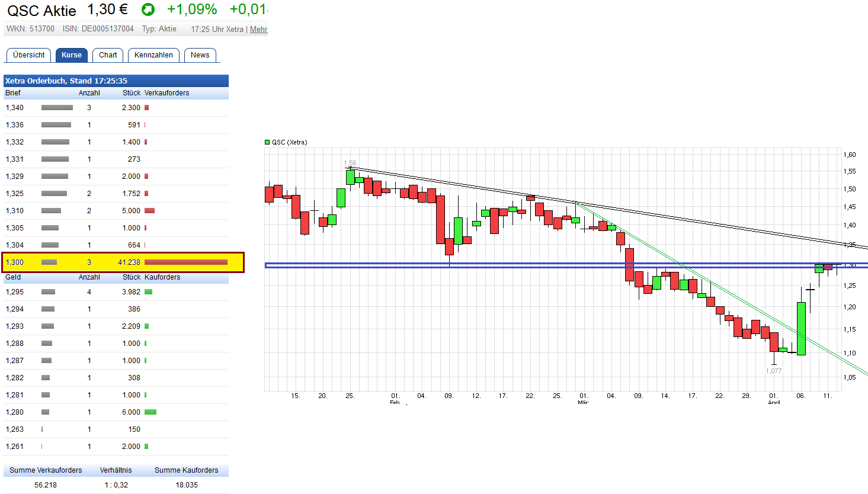Open the Kennzahlen tab

pos(153,55)
